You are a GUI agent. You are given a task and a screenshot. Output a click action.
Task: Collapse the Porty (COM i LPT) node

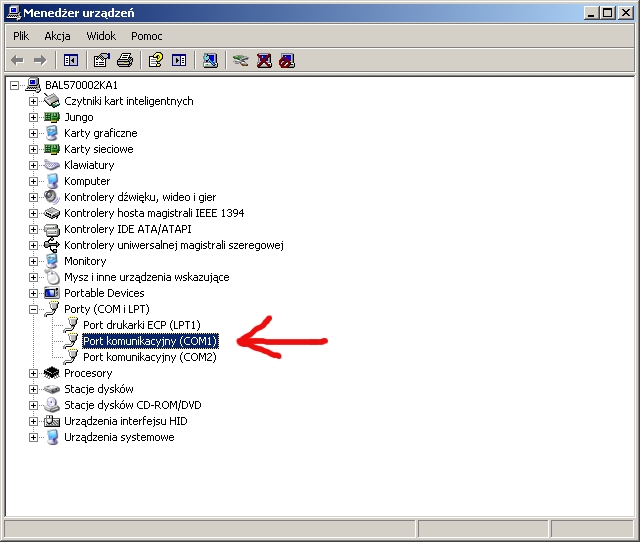34,309
